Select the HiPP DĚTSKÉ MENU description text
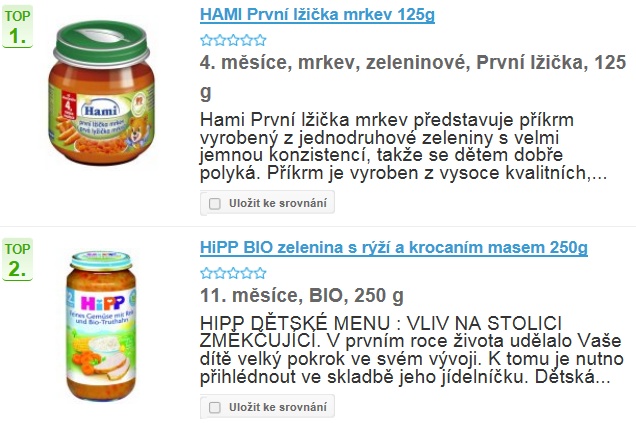The width and height of the screenshot is (636, 423). pyautogui.click(x=412, y=350)
